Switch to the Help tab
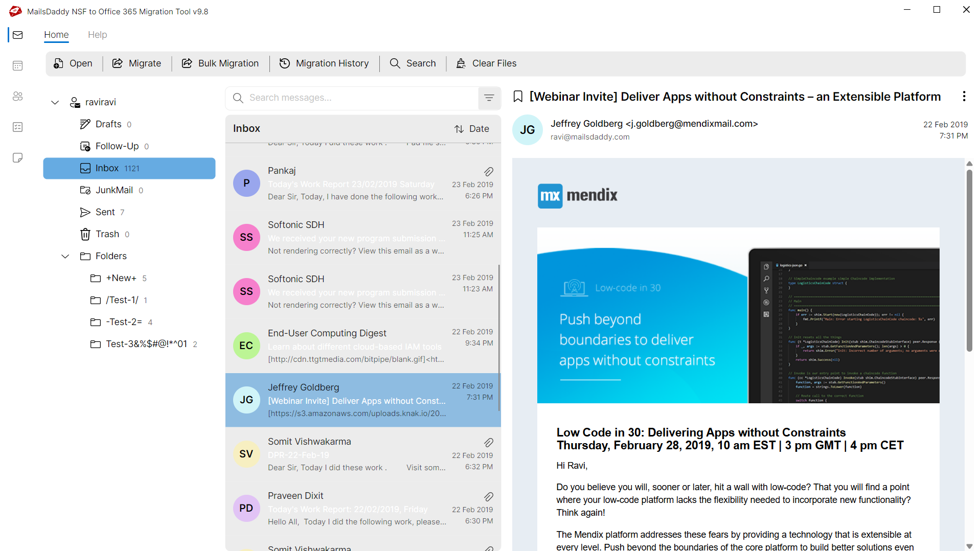Viewport: 980px width, 551px height. (97, 35)
